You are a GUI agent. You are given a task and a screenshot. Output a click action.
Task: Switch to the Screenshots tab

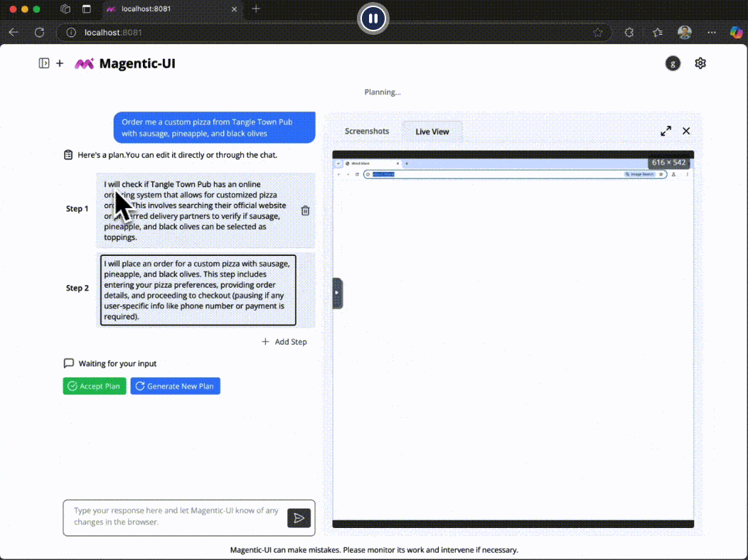(367, 131)
